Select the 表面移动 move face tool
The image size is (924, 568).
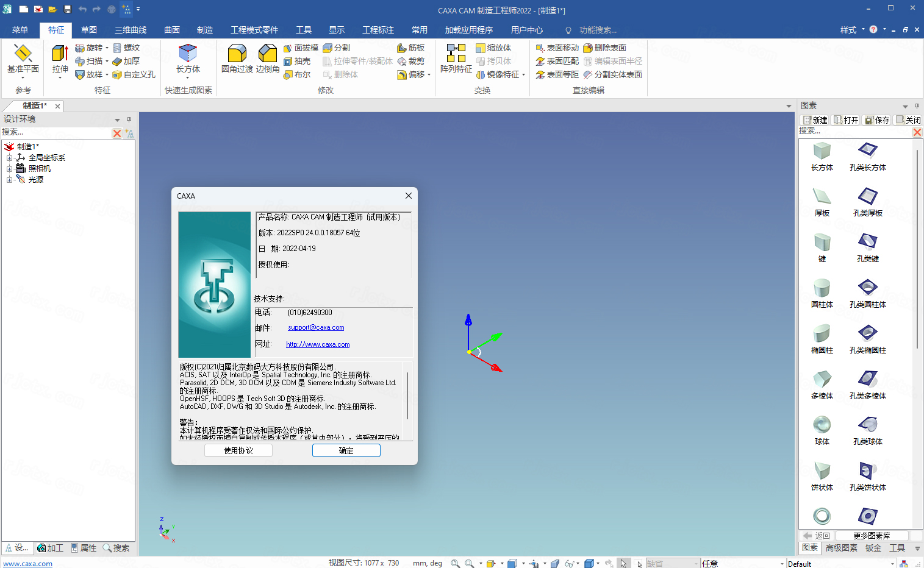click(557, 48)
